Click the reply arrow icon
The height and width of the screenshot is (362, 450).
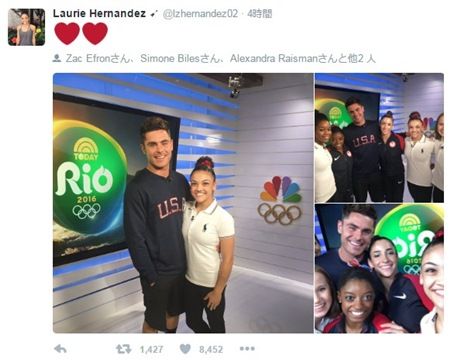tap(60, 349)
